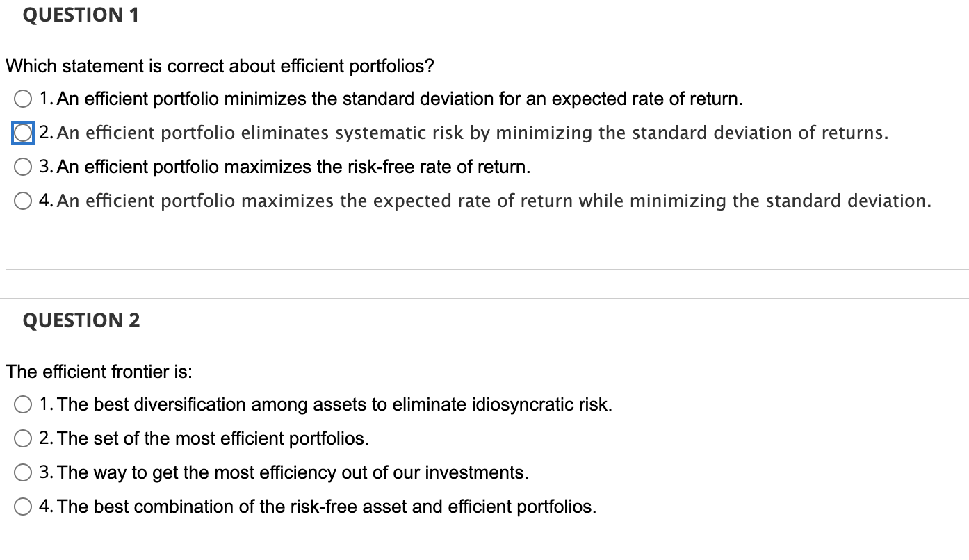969x560 pixels.
Task: Select answer 3 about maximizing risk-free rate
Action: pyautogui.click(x=23, y=166)
